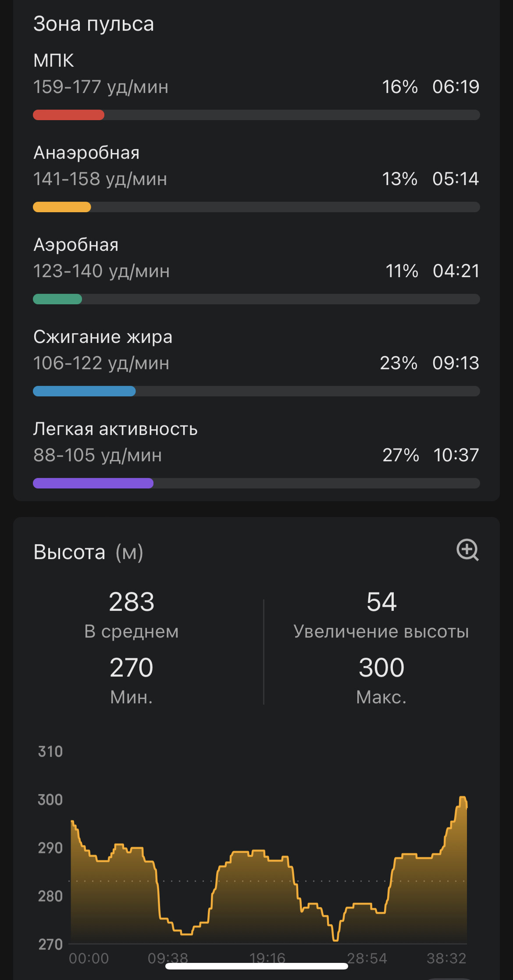Tap the Высота (м) section title
The height and width of the screenshot is (980, 513).
coord(88,552)
